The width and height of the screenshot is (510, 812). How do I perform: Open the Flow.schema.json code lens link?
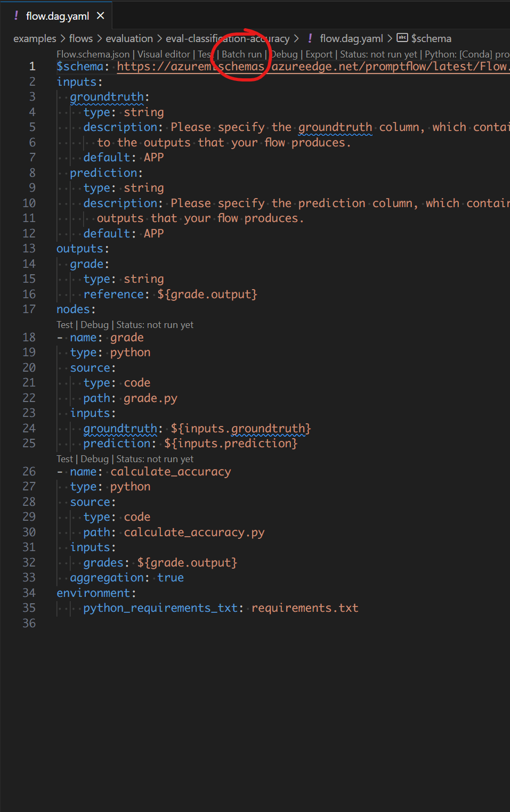[93, 54]
